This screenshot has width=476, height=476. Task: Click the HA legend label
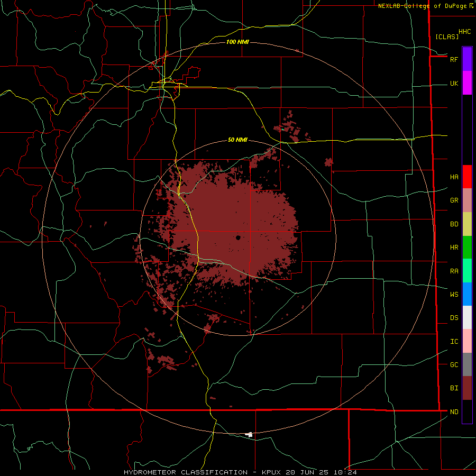coord(454,177)
